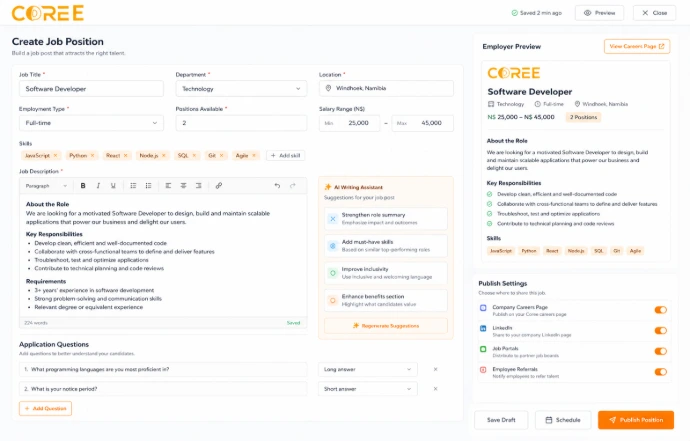Toggle Company Careers Page publishing
Viewport: 690px width, 441px height.
point(661,310)
